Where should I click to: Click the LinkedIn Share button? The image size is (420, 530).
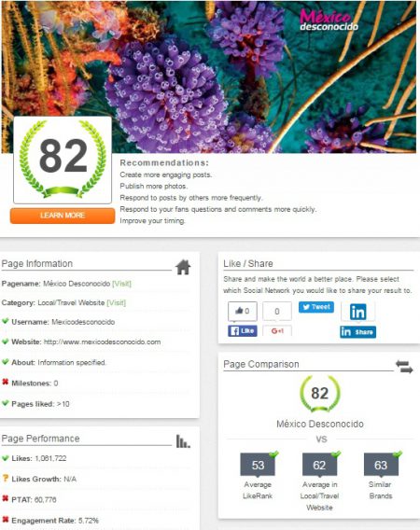[x=357, y=332]
